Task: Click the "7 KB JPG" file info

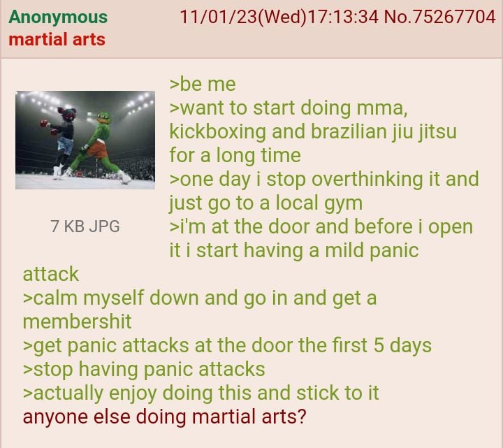Action: point(85,226)
